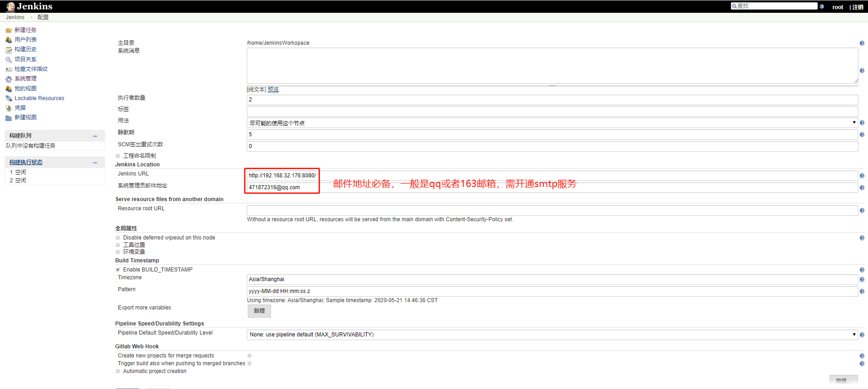Focus the 查找 search box
Image resolution: width=868 pixels, height=389 pixels.
(774, 6)
